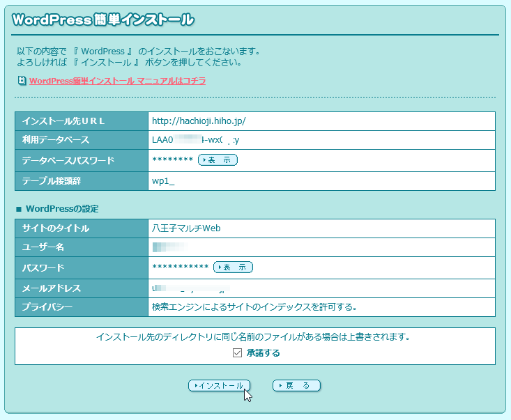Click the プライバシー row header

coord(82,307)
